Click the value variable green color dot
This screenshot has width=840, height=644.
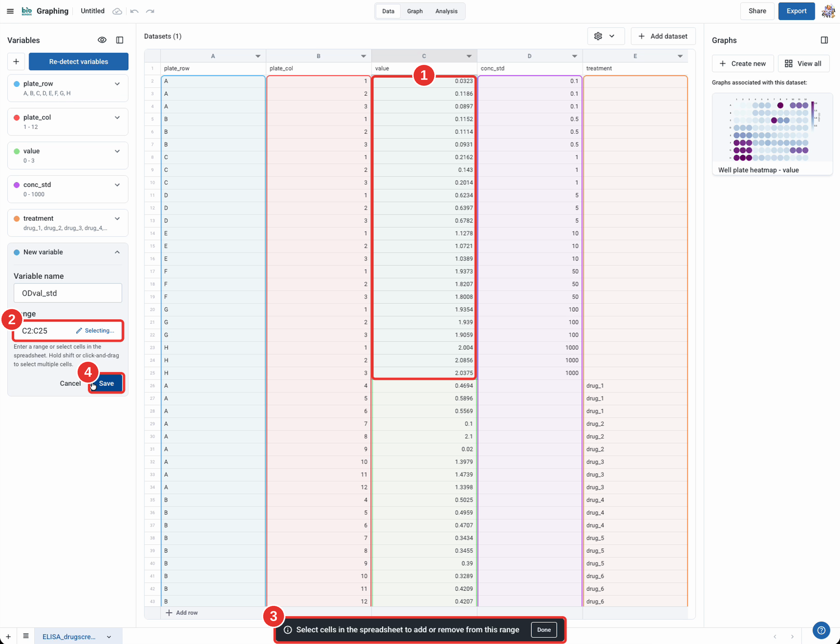click(x=17, y=151)
